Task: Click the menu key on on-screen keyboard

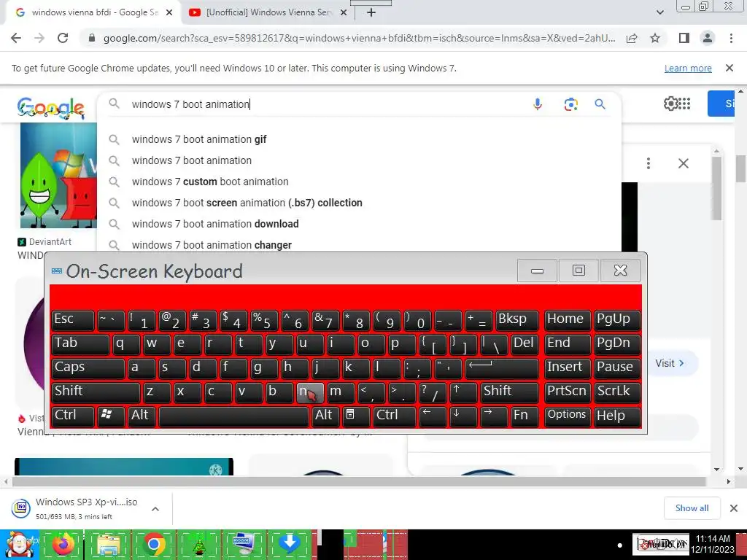Action: coord(356,415)
